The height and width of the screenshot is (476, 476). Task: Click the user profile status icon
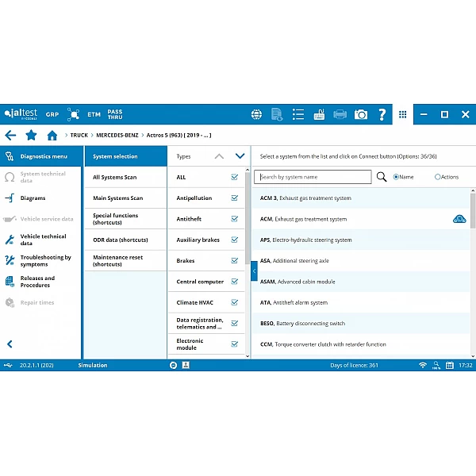(x=186, y=365)
